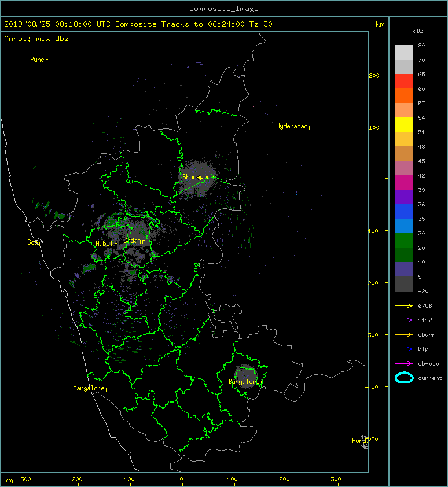Click the gray radar echo over Bangalore
Viewport: 448px width, 487px height.
click(246, 376)
